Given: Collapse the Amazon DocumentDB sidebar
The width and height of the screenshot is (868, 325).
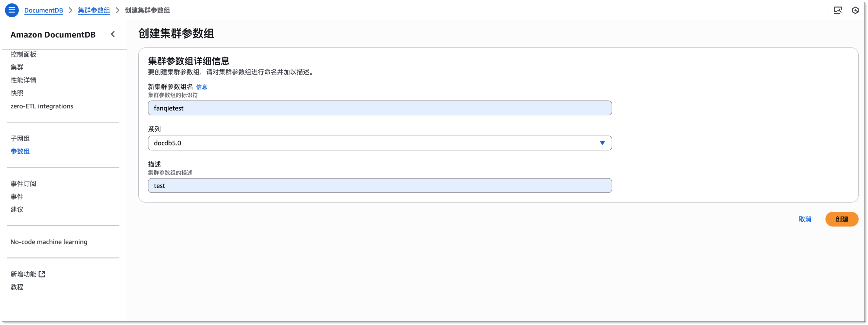Looking at the screenshot, I should coord(113,34).
